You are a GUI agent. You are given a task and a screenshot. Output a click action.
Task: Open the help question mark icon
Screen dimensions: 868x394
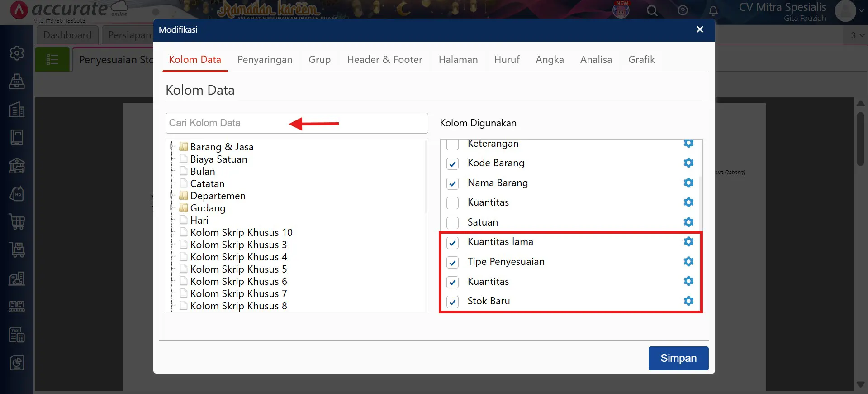point(683,11)
